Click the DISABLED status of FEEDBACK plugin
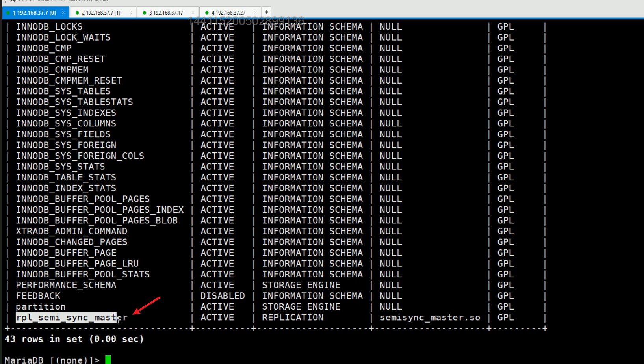The width and height of the screenshot is (644, 364). click(223, 296)
